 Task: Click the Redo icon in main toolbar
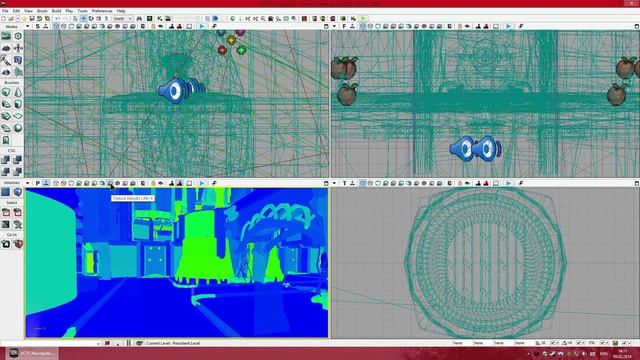click(x=65, y=19)
